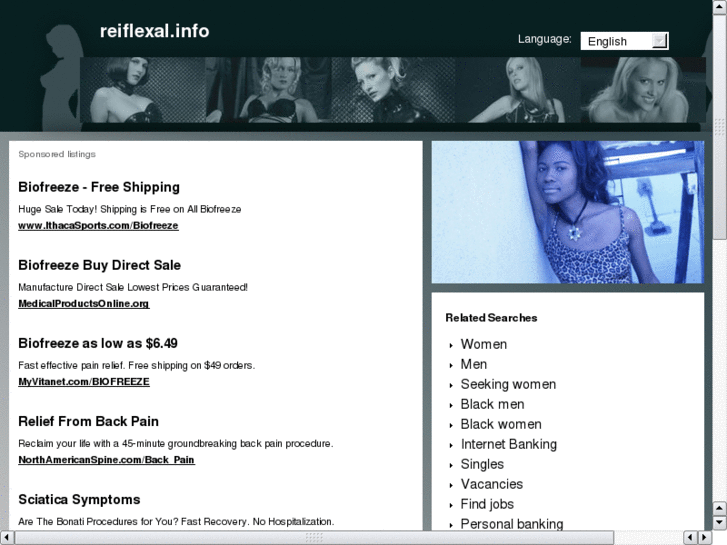
Task: Select the Internet Banking related search
Action: point(509,444)
